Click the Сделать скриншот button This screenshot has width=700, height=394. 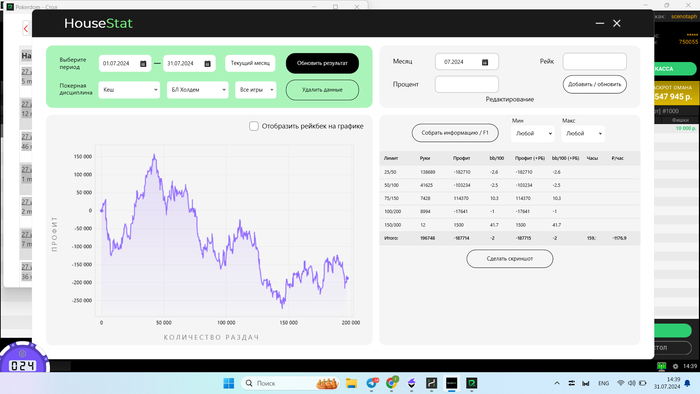(510, 259)
